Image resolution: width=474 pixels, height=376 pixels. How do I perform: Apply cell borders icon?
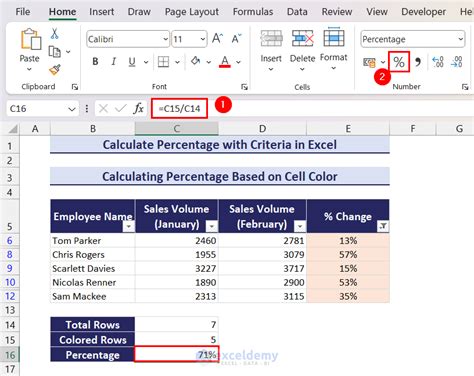(x=163, y=62)
